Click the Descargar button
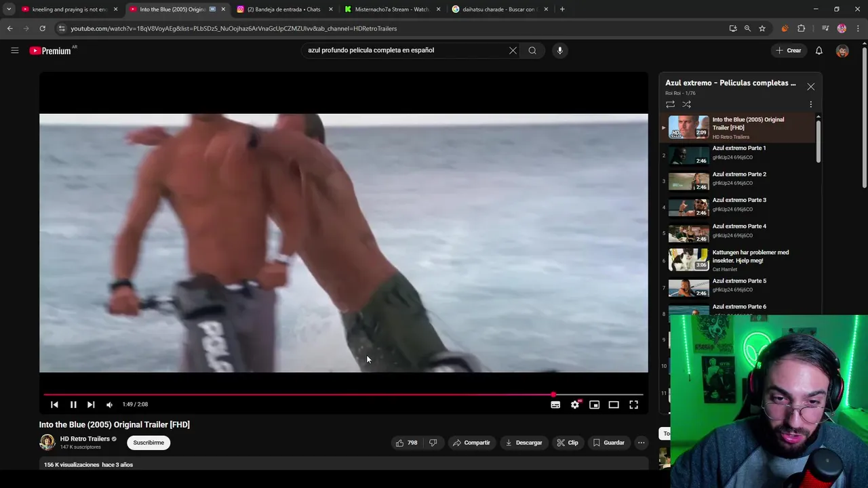The width and height of the screenshot is (868, 488). tap(524, 443)
